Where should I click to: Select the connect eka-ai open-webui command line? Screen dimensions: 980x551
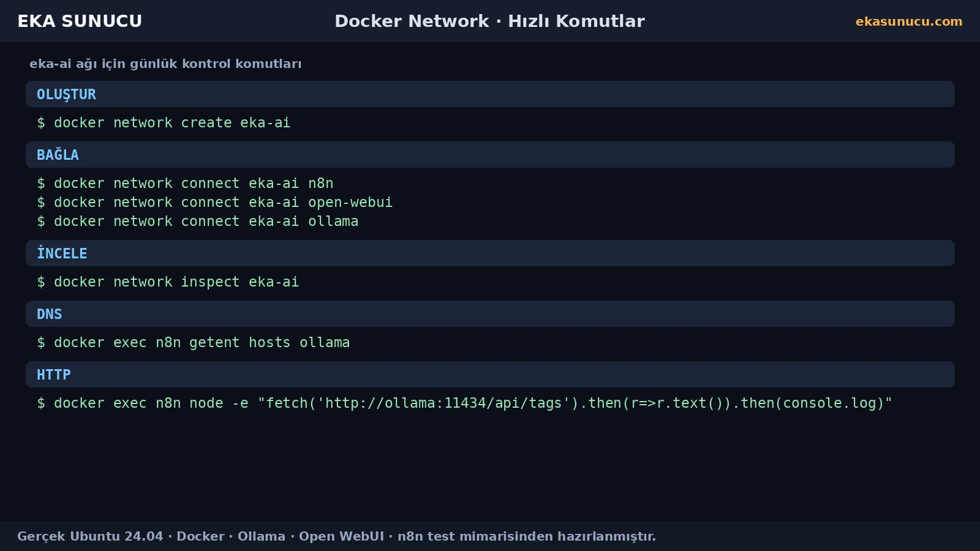pos(214,203)
